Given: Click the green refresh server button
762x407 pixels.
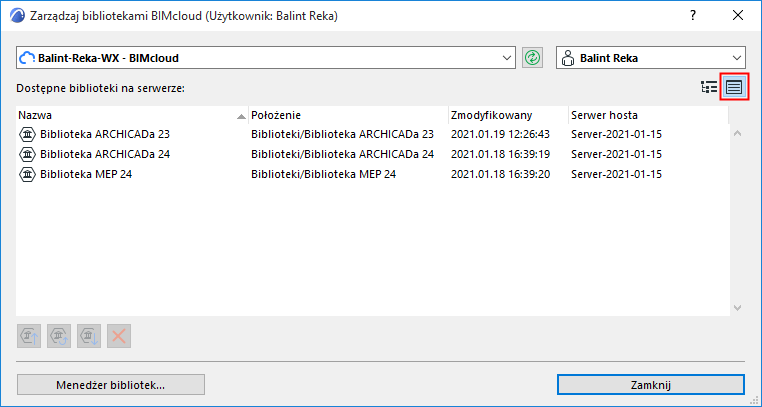Looking at the screenshot, I should click(532, 58).
